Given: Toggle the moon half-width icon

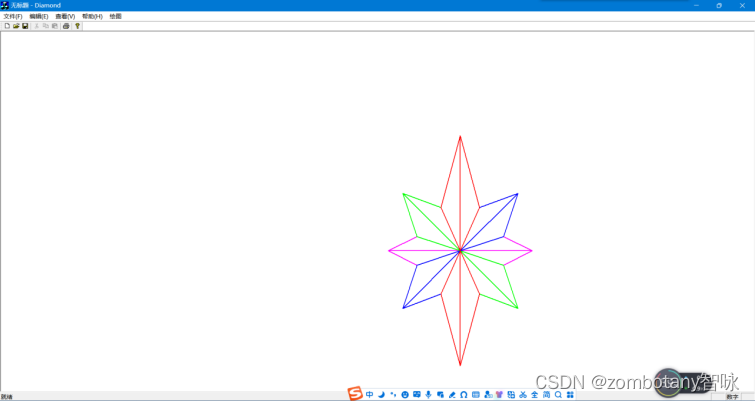Looking at the screenshot, I should click(381, 395).
